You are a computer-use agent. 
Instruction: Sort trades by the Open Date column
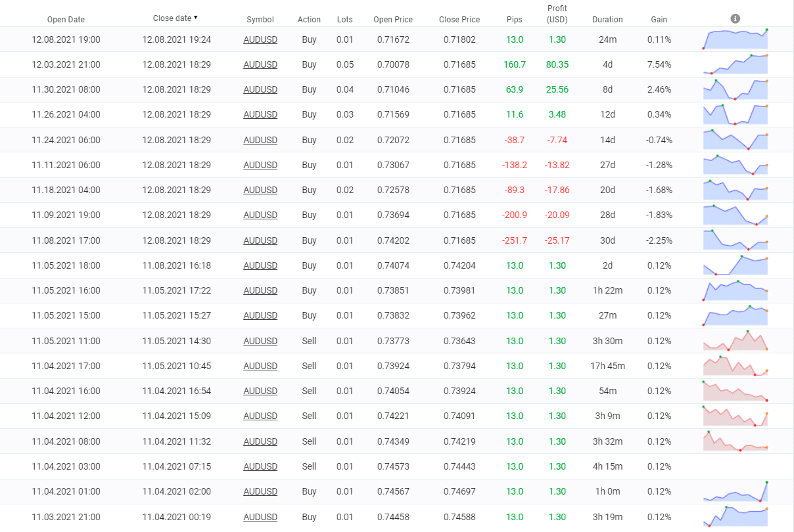click(66, 19)
